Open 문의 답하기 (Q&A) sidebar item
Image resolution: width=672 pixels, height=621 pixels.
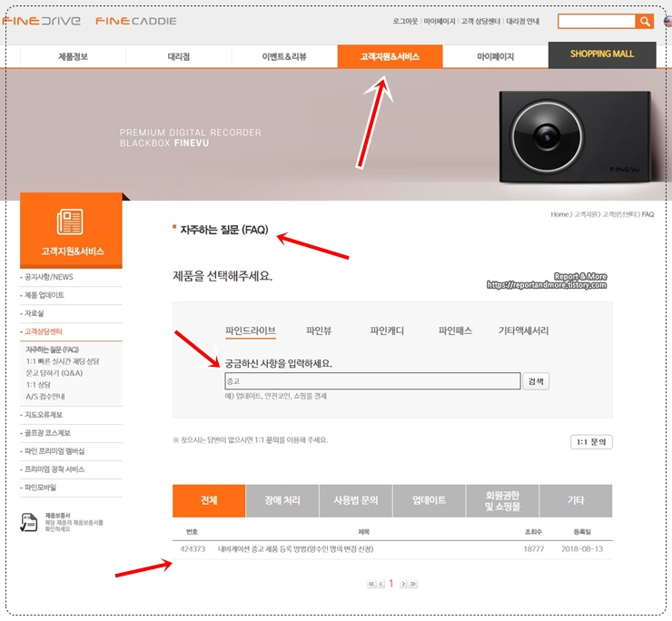[54, 373]
